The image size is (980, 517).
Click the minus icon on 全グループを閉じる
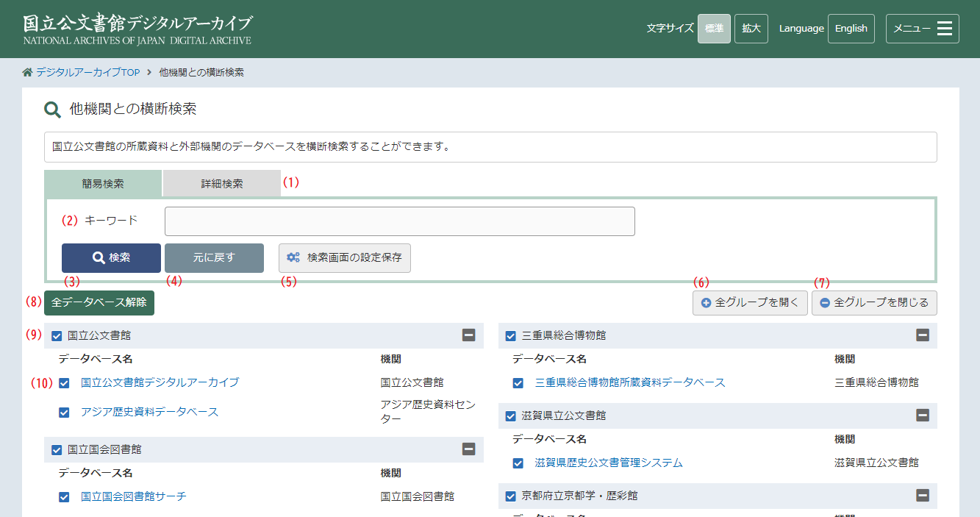click(x=825, y=303)
